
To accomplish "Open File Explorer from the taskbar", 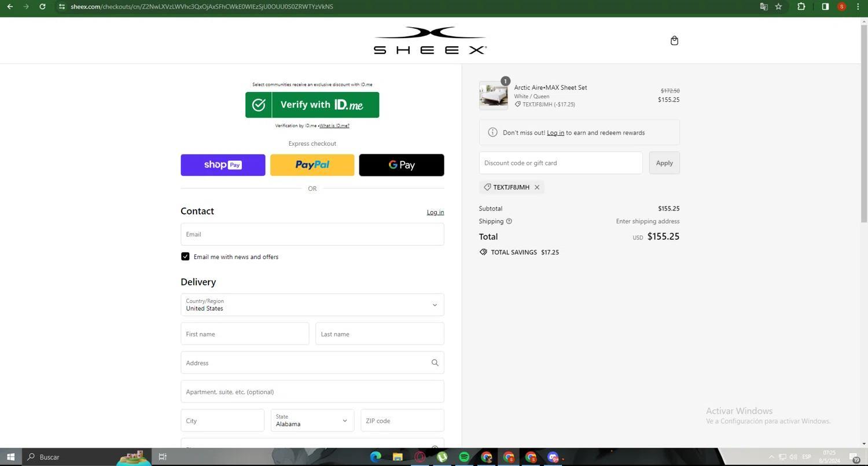I will (398, 457).
